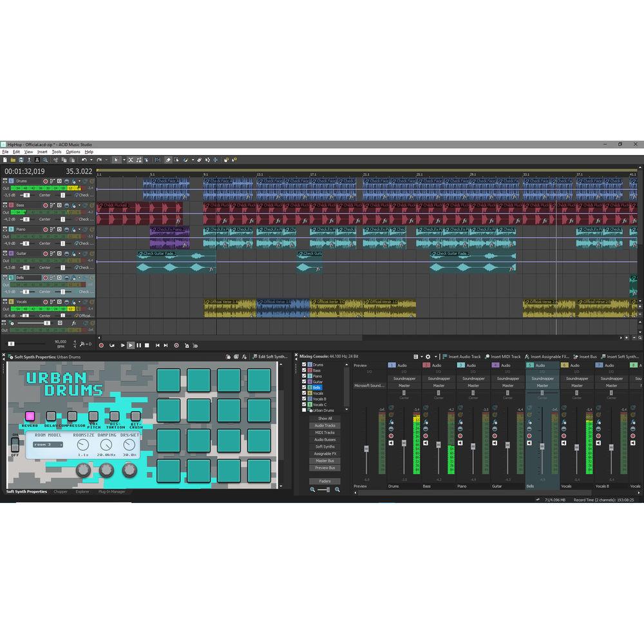The image size is (644, 644).
Task: Switch the Urban Drums synth to OFF
Action: (x=15, y=450)
